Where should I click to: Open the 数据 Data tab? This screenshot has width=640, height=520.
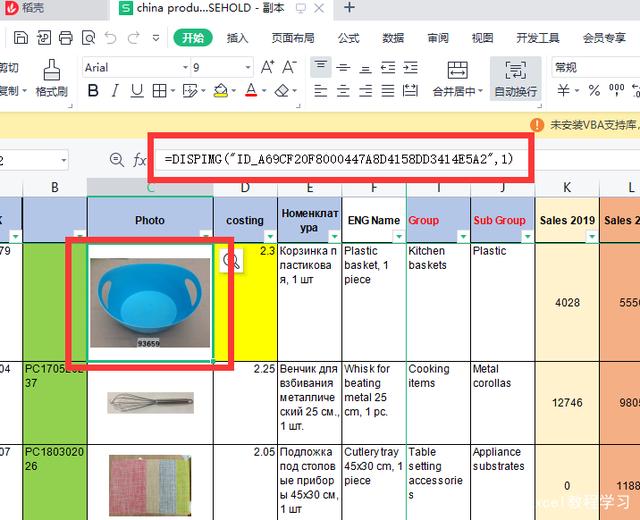(x=393, y=38)
